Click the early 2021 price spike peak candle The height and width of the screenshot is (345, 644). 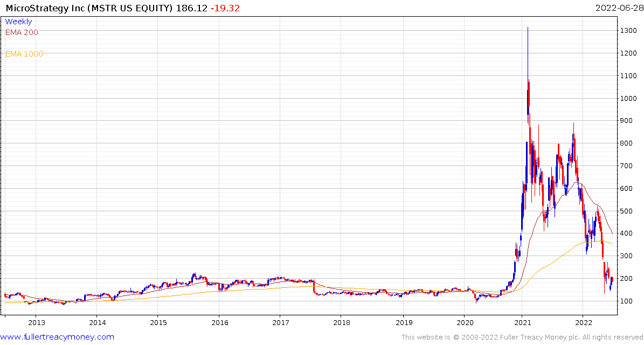[x=528, y=74]
